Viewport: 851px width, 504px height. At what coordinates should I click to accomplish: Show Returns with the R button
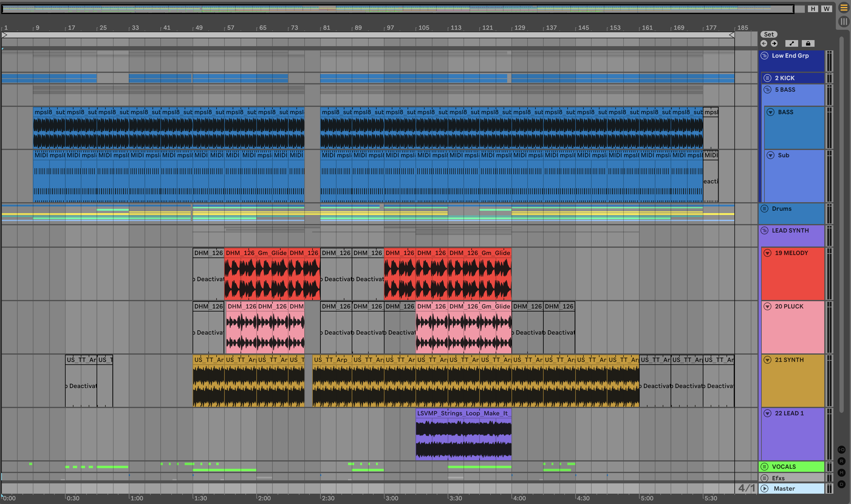click(x=842, y=461)
